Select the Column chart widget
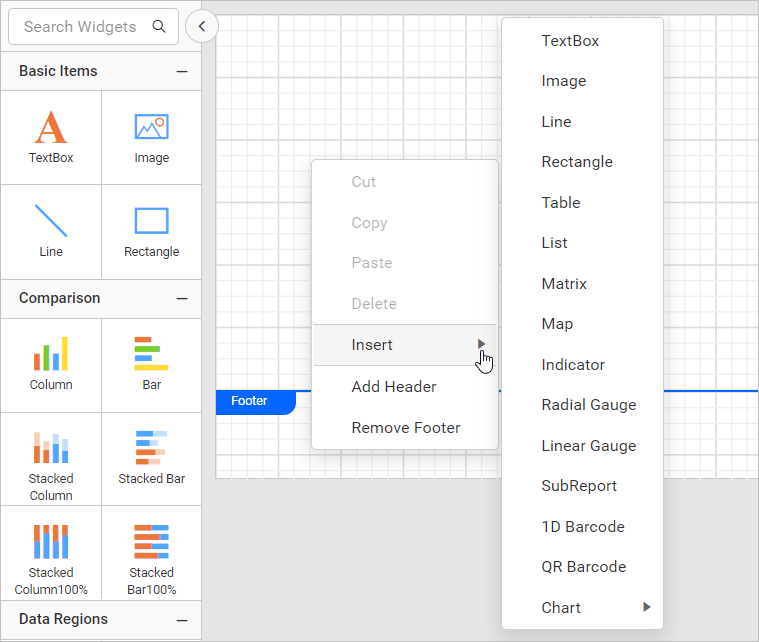The image size is (759, 642). coord(50,354)
